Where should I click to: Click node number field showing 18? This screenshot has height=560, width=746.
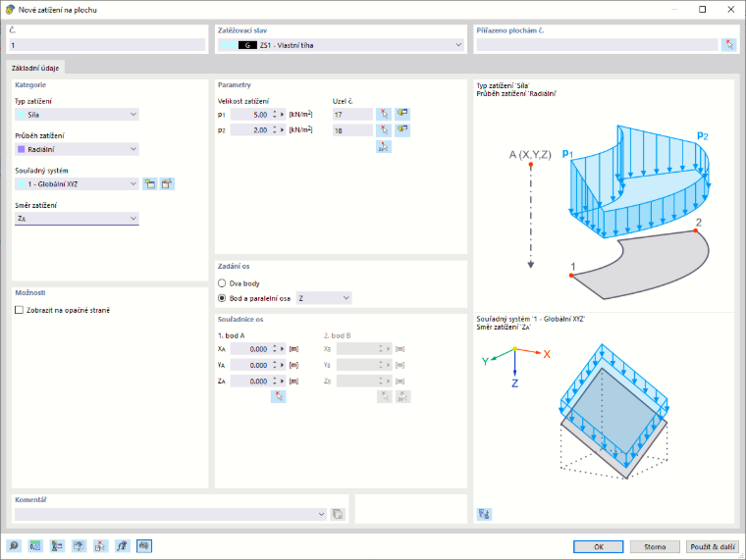tap(352, 130)
